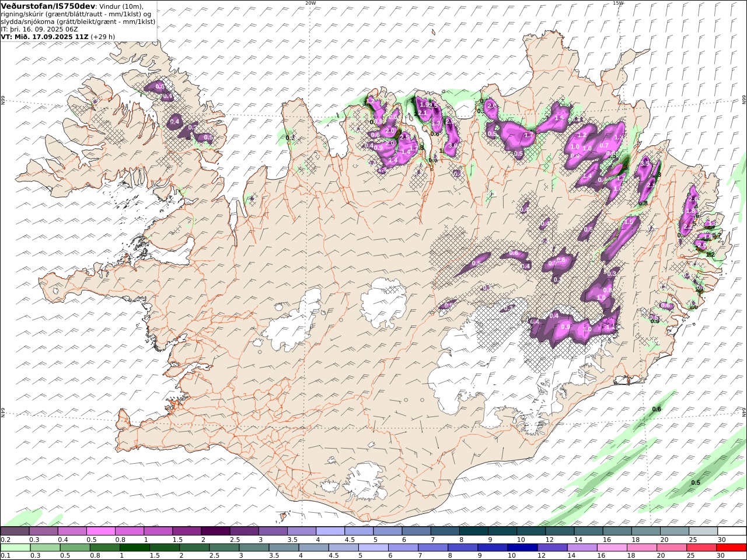Screen dimensions: 747x560
Task: Pick lower legend swatch between 0.8 and 1
Action: coord(104,548)
